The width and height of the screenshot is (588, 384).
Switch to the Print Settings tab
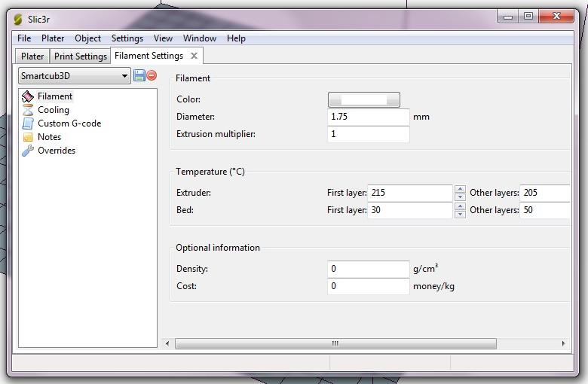pos(80,56)
